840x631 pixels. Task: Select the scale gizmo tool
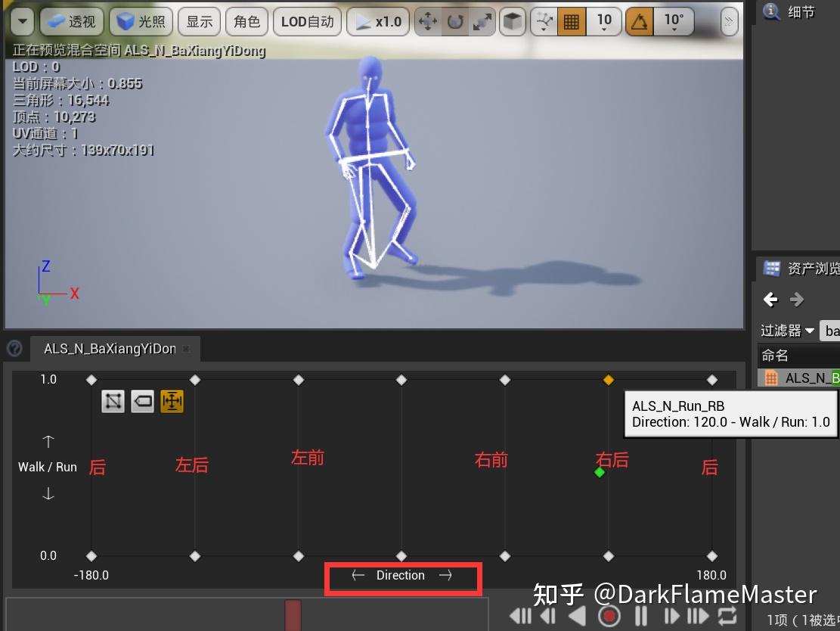[x=482, y=21]
